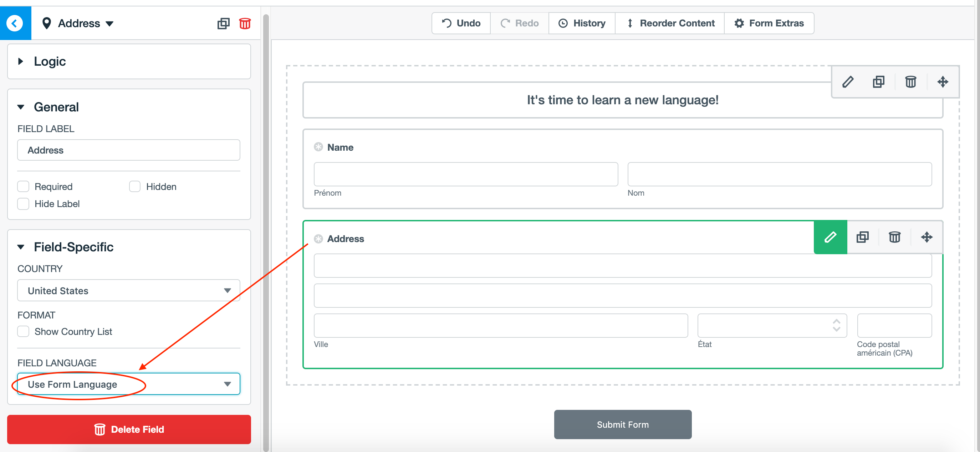Screen dimensions: 980x452
Task: Click the left panel vertical scrollbar
Action: click(x=266, y=228)
